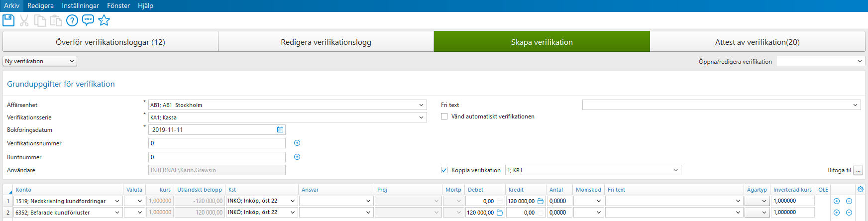
Task: Open the Koppla verifikation KR1 dropdown
Action: coord(675,170)
